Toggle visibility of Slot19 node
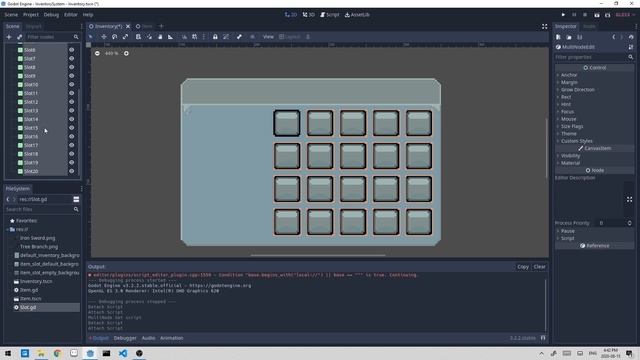The image size is (640, 360). pos(71,162)
